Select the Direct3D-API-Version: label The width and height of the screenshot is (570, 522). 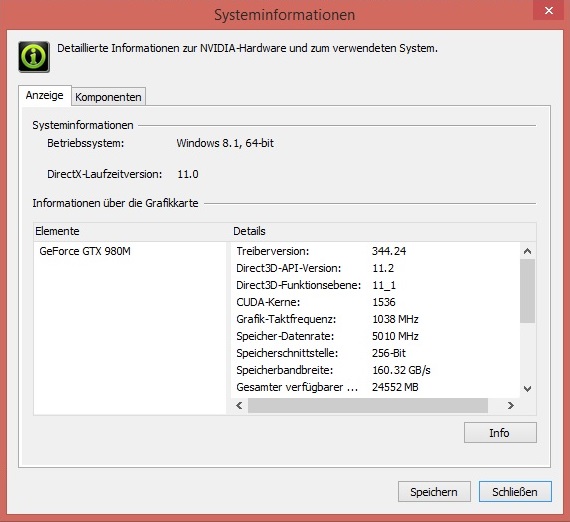click(x=289, y=268)
